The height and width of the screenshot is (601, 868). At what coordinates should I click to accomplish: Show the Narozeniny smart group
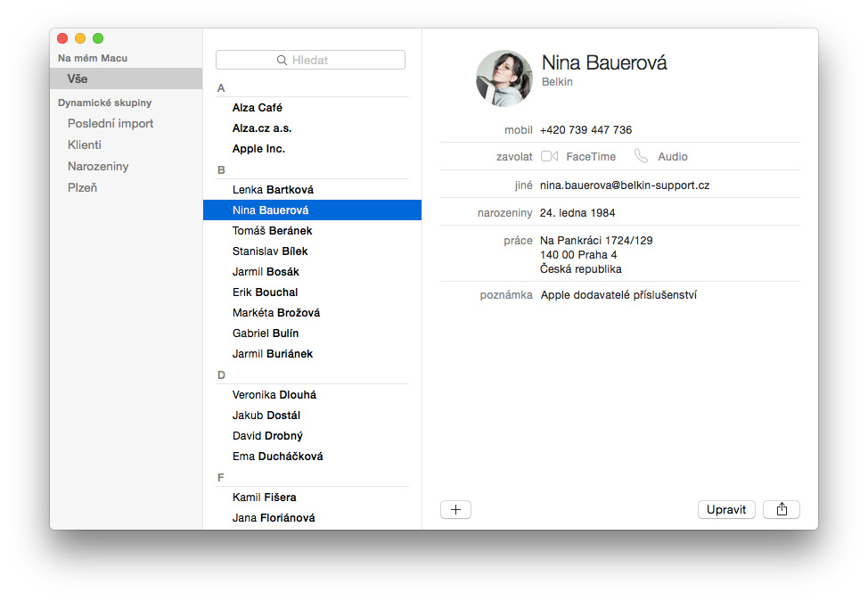pyautogui.click(x=98, y=166)
